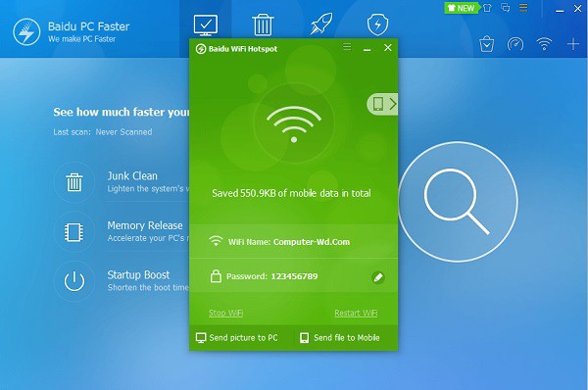The height and width of the screenshot is (390, 588).
Task: Open the WiFi hotspot toolbar icon
Action: pos(544,44)
